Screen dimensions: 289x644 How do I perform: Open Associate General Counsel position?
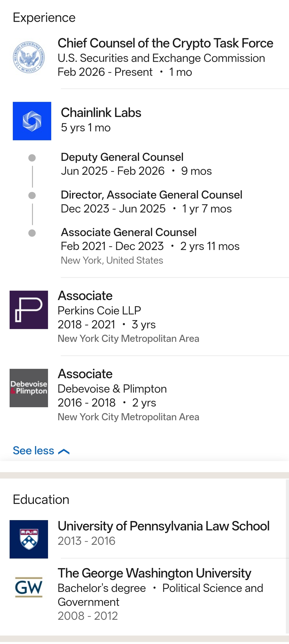(129, 232)
